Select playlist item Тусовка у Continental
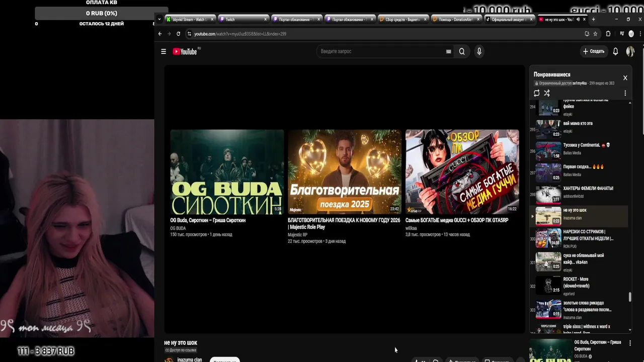This screenshot has height=362, width=644. tap(579, 150)
